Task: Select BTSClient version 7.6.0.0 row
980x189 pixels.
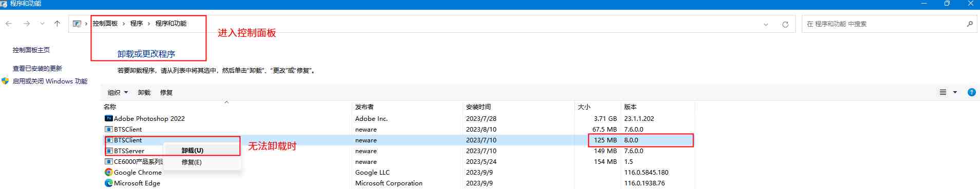Action: [x=398, y=129]
